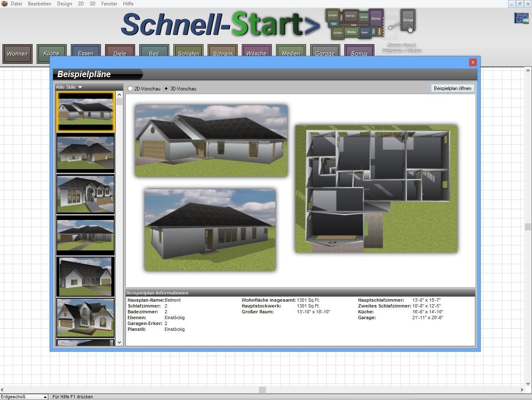Click the Garage tile with hand cursor

tap(408, 20)
